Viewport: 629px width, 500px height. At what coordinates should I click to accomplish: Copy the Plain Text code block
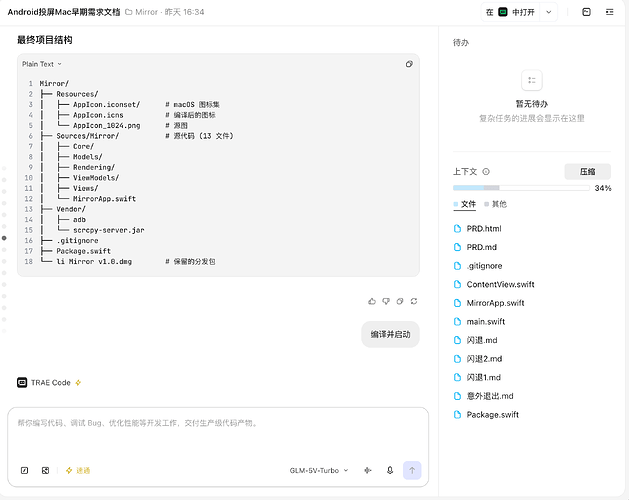(x=409, y=64)
